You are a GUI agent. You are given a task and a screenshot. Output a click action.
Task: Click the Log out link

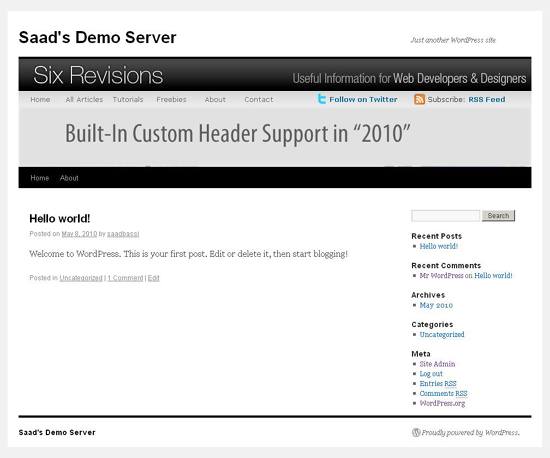click(x=431, y=374)
